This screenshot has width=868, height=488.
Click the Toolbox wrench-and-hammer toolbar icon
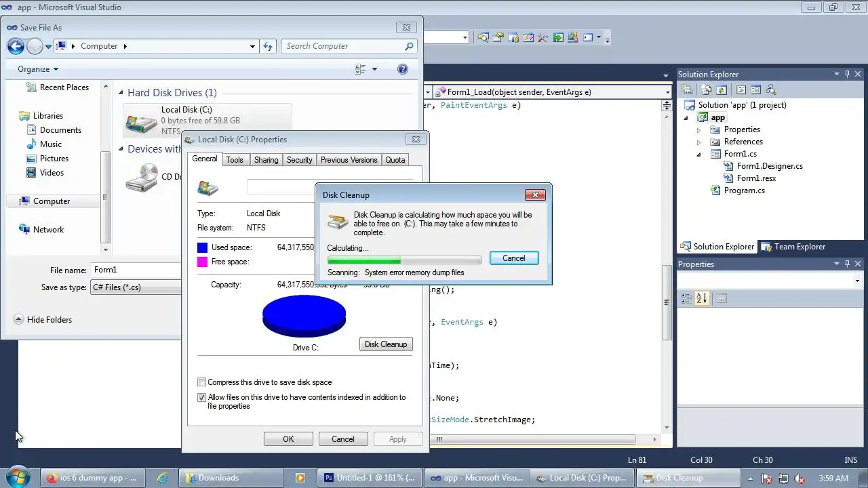[542, 38]
